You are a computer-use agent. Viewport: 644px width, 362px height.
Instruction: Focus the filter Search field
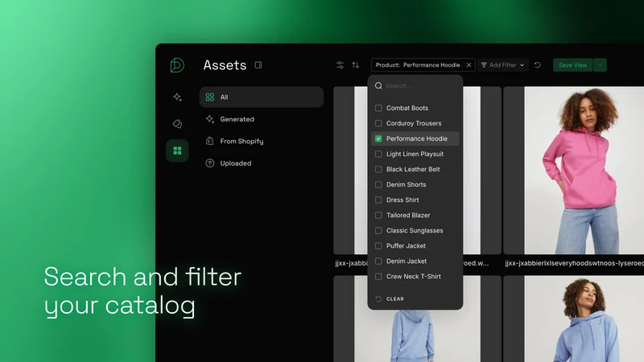click(415, 85)
